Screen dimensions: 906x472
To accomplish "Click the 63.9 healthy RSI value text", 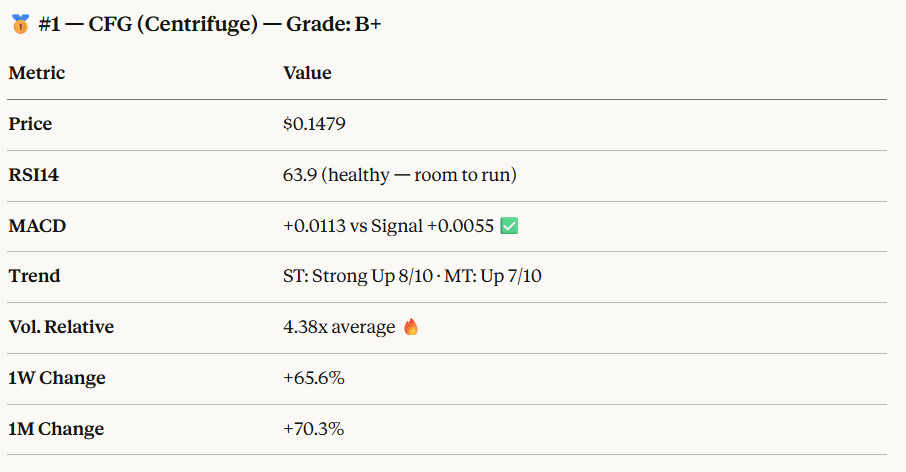I will point(399,175).
